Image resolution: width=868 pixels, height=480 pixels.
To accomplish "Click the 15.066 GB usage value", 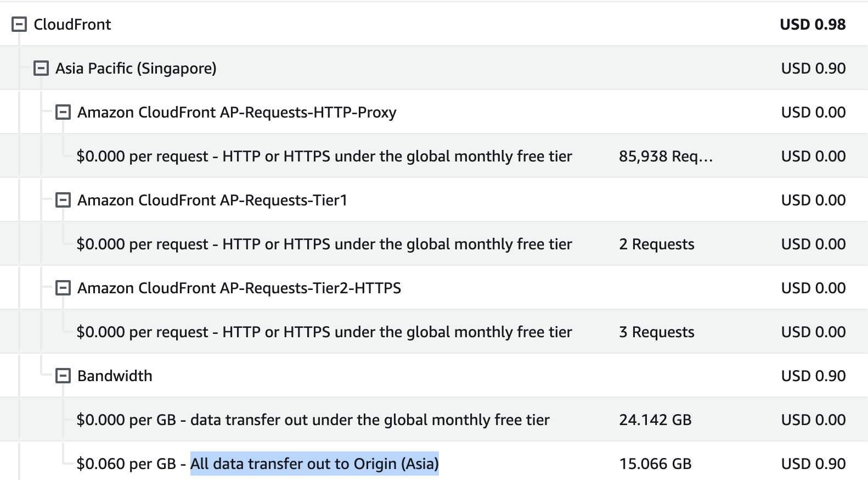I will coord(655,464).
